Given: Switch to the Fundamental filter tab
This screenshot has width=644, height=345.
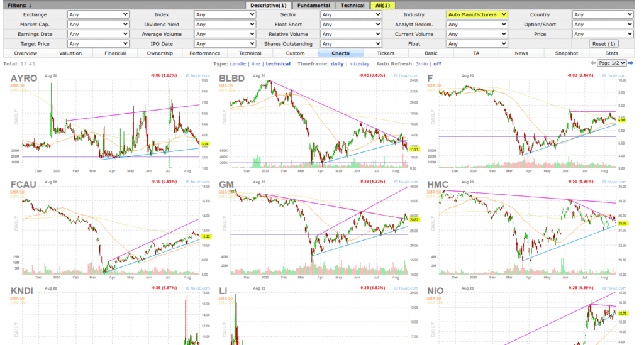Looking at the screenshot, I should [313, 5].
